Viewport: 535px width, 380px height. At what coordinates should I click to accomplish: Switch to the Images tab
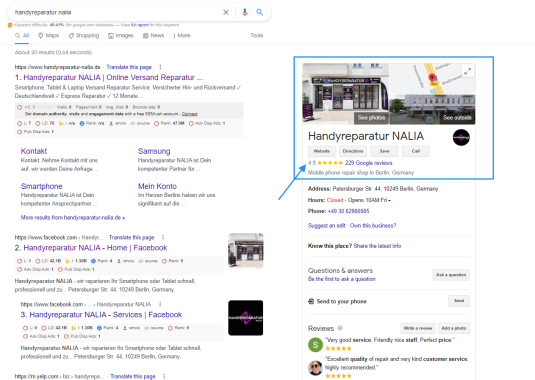click(121, 35)
